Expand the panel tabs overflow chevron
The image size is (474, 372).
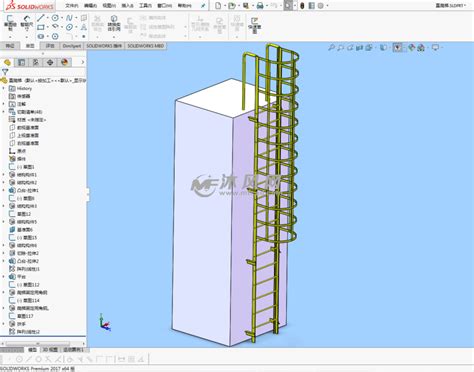pos(82,62)
